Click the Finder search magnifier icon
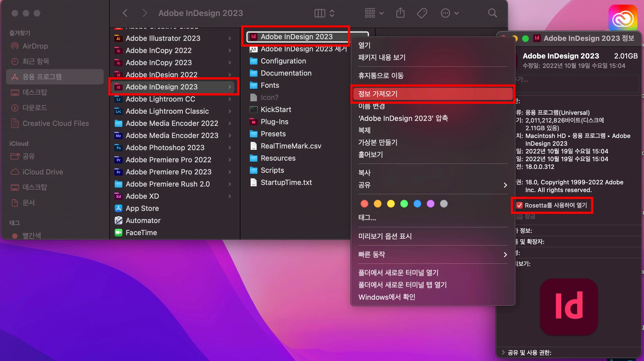Screen dimensions: 644x361 (x=492, y=13)
